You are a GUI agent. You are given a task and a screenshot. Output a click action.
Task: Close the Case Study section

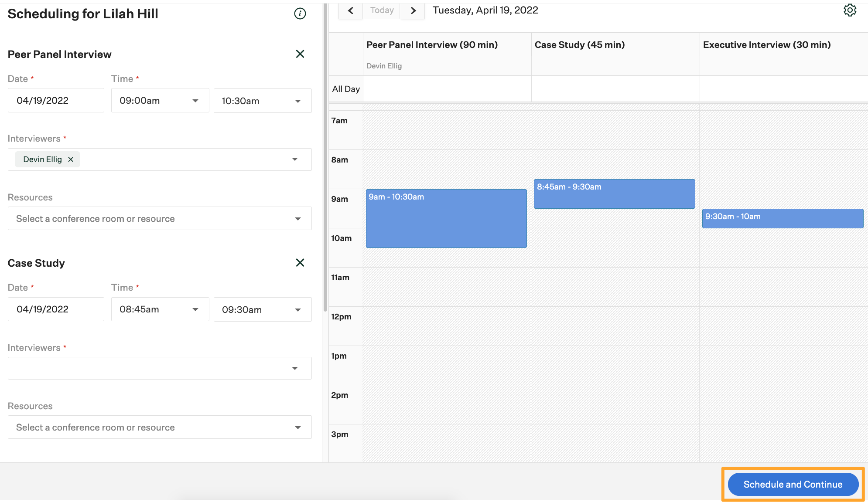pos(299,262)
